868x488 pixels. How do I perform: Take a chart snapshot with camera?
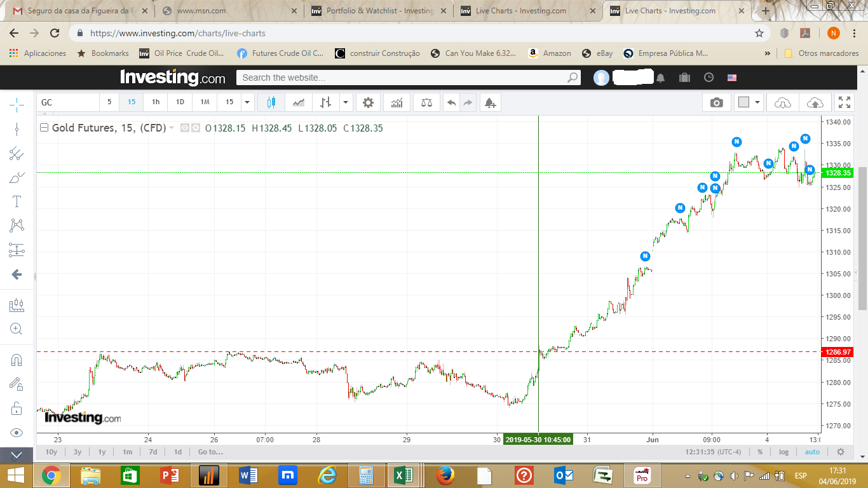click(717, 102)
